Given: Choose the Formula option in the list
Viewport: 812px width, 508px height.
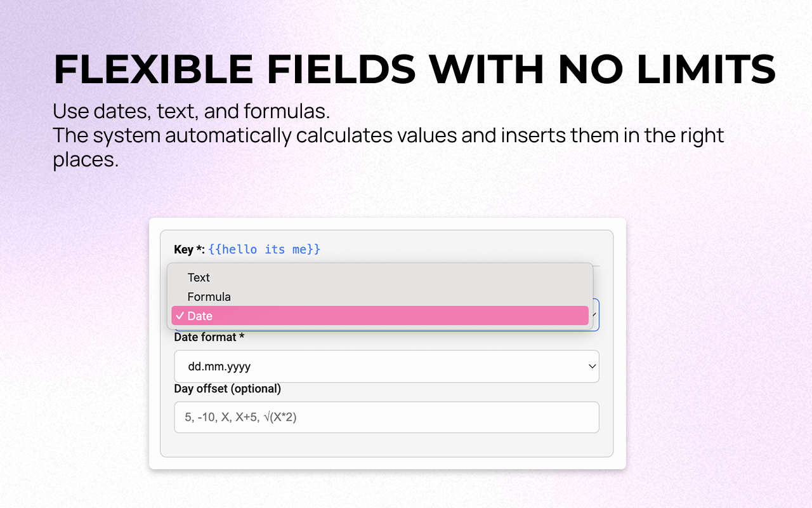Looking at the screenshot, I should 380,297.
